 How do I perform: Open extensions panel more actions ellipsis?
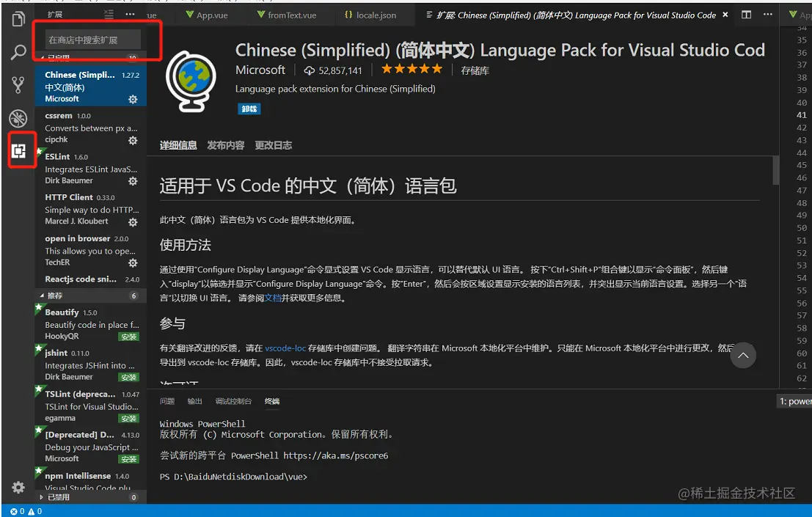[130, 15]
